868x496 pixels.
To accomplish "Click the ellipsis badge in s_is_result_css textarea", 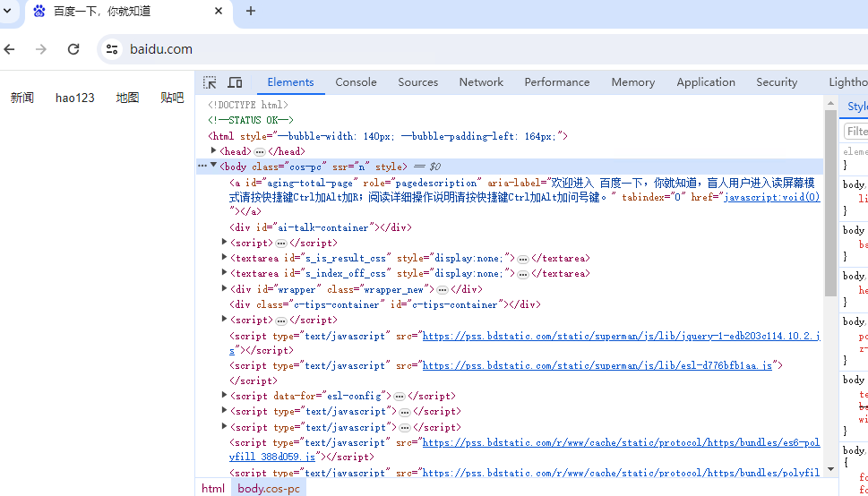I will pyautogui.click(x=522, y=259).
